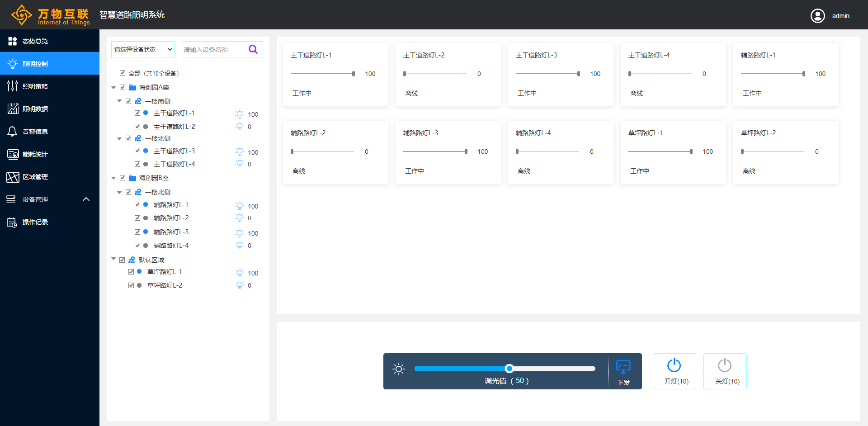Click the 关灯 power icon
This screenshot has width=868, height=426.
(x=725, y=365)
